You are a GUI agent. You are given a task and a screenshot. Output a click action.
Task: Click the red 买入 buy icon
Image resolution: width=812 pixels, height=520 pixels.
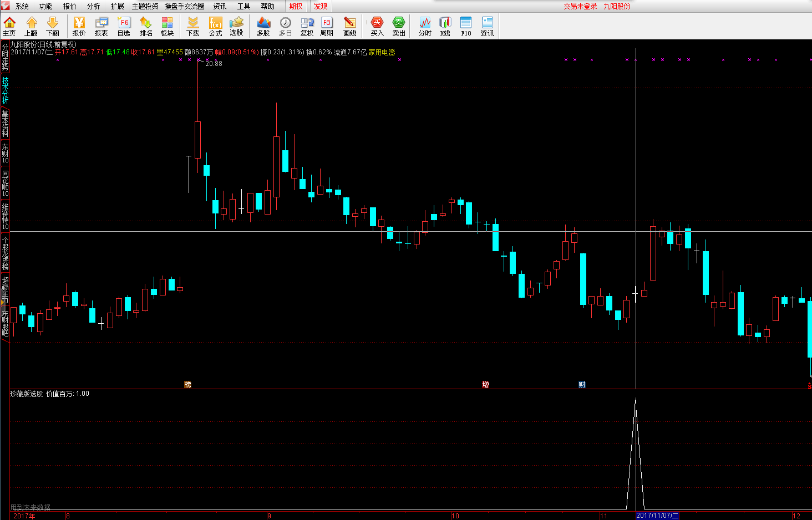click(377, 26)
